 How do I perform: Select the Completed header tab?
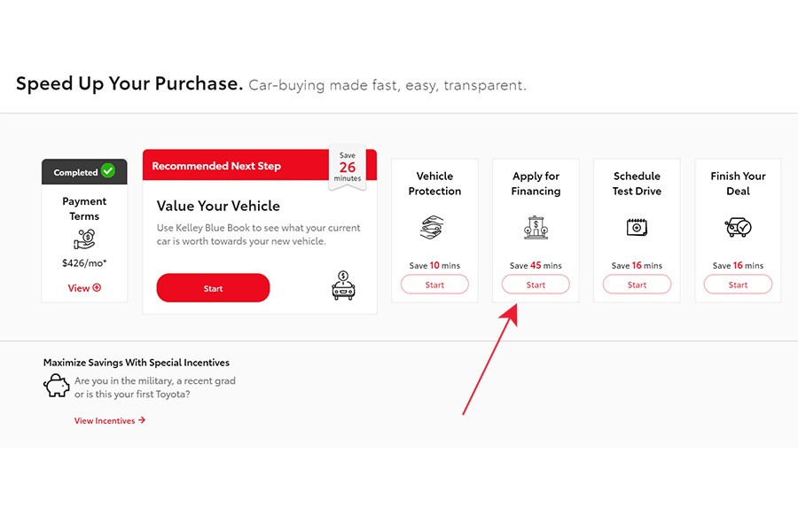[84, 171]
